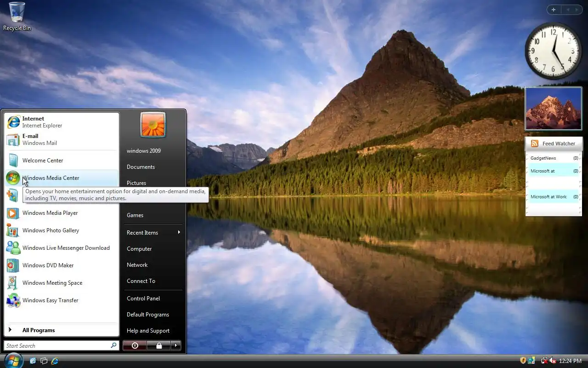This screenshot has height=368, width=588.
Task: Click the 12:24 PM taskbar clock
Action: pos(570,361)
